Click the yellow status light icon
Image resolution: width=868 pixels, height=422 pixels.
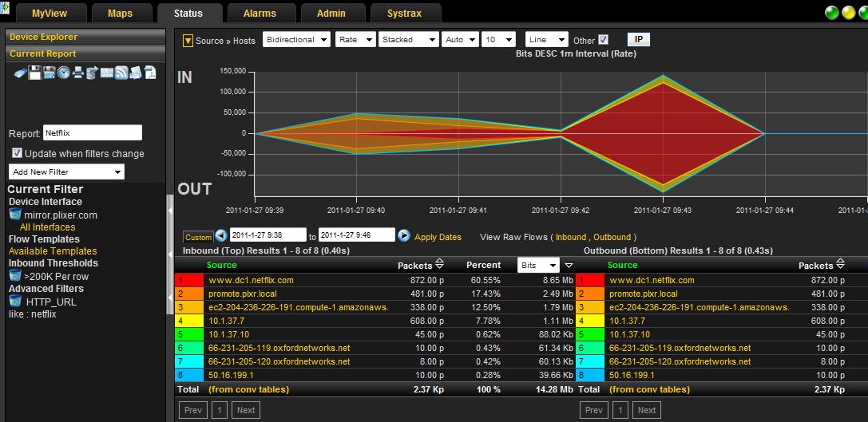tap(849, 13)
